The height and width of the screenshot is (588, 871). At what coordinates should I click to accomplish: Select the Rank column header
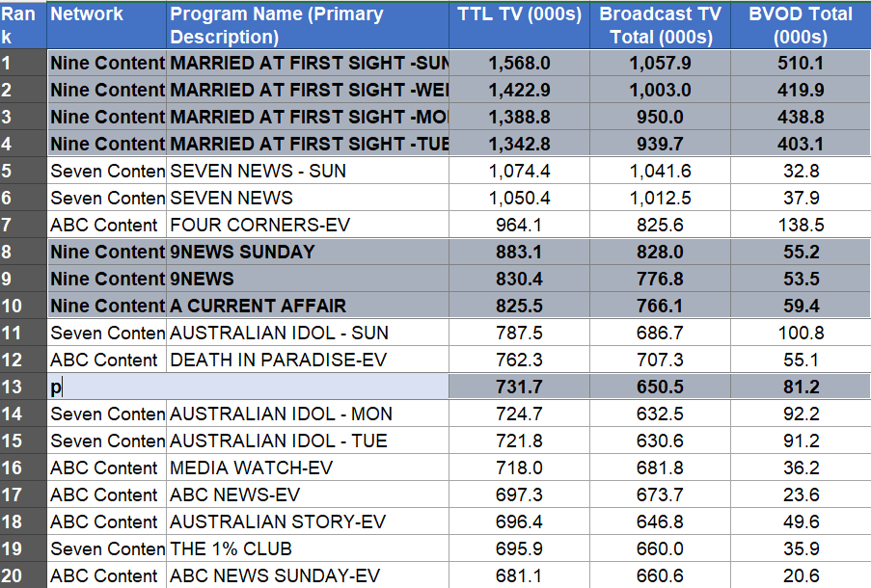22,26
